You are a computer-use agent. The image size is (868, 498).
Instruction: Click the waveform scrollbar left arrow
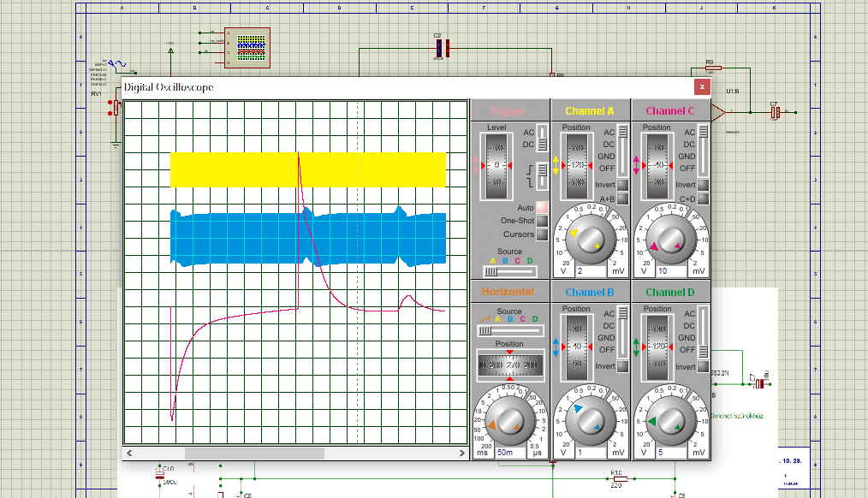[129, 454]
